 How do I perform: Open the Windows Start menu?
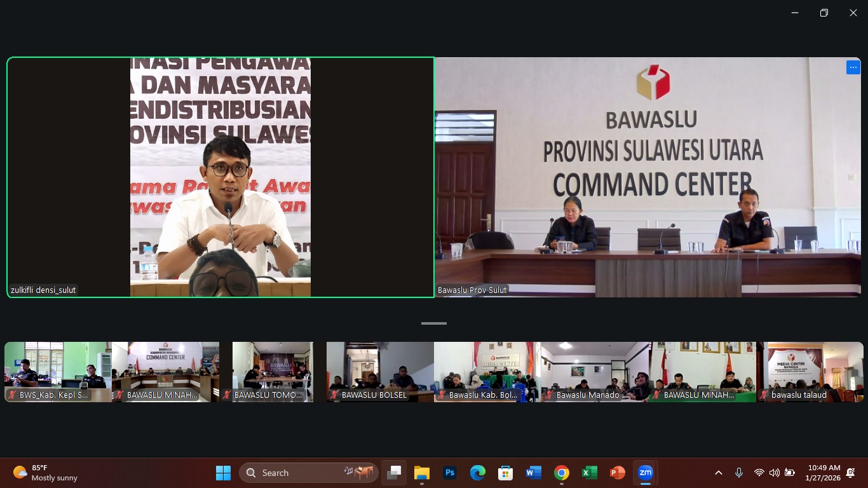[x=223, y=473]
